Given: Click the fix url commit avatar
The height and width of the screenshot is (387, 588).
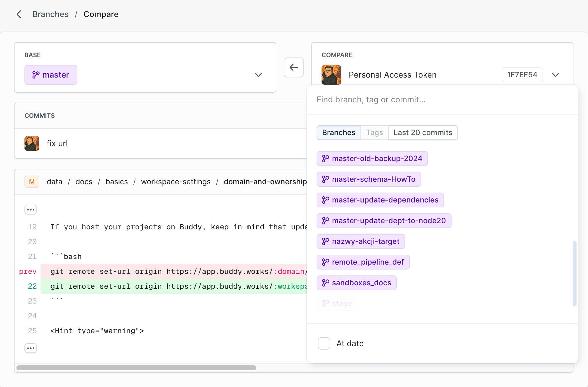Looking at the screenshot, I should [32, 143].
